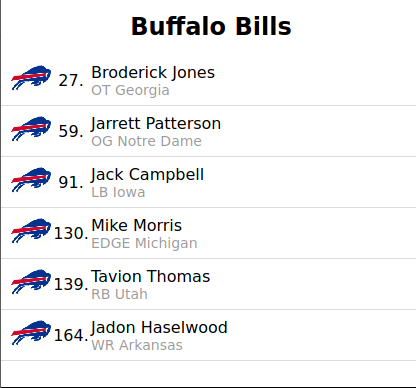
Task: Click the Bills logo beside pick 130
Action: (31, 231)
